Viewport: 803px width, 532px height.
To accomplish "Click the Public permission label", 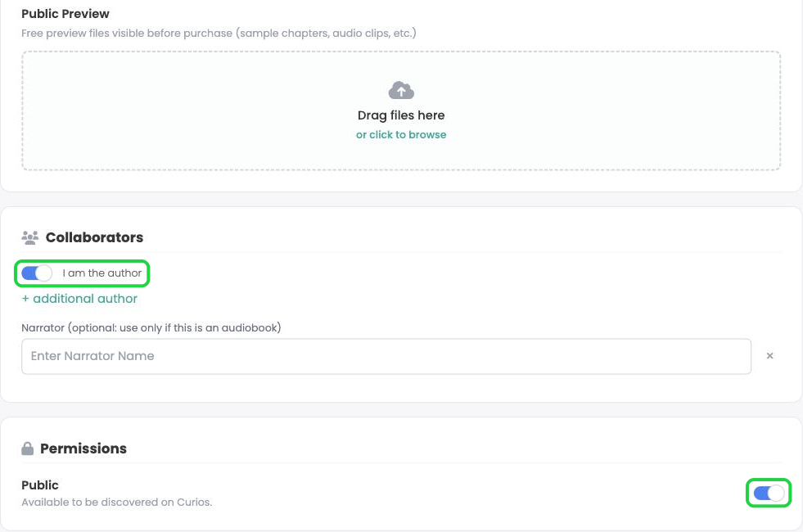I will [x=40, y=485].
